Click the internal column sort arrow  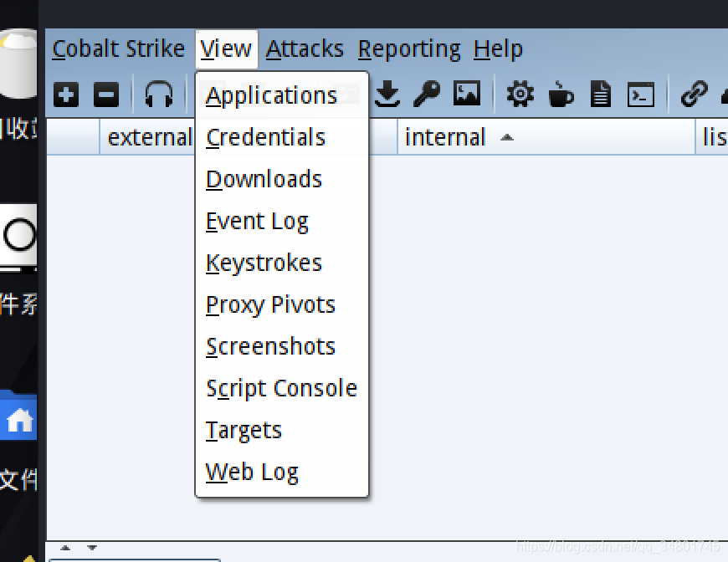(507, 137)
